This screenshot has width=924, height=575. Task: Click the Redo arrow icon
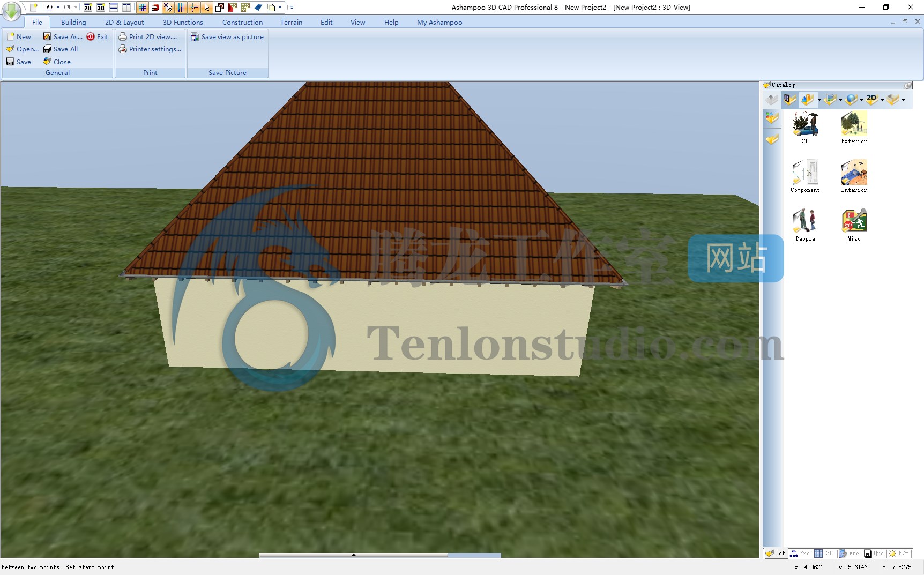[x=67, y=8]
